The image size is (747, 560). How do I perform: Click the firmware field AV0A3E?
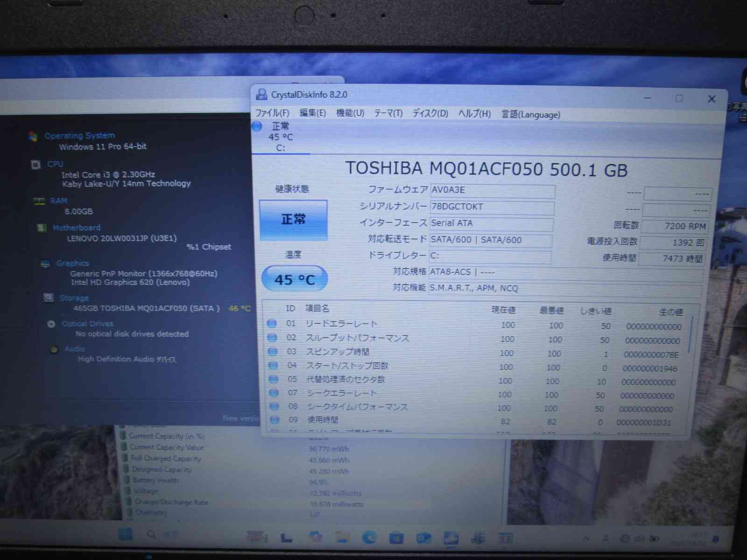tap(492, 190)
